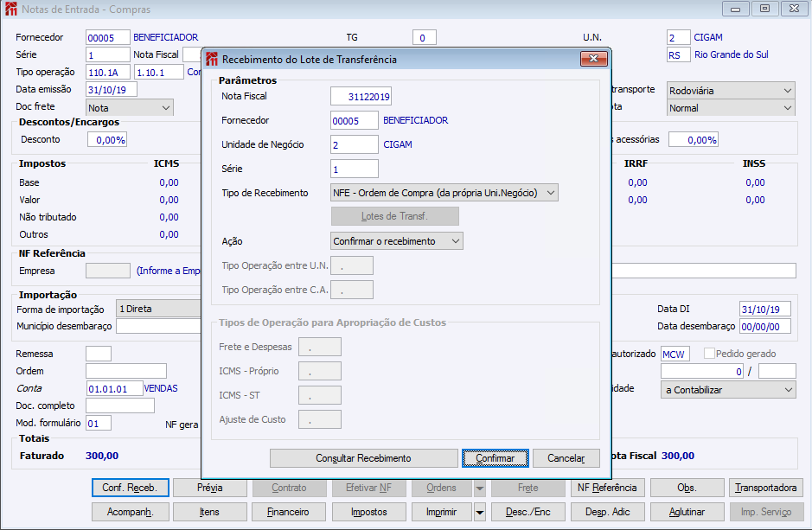The width and height of the screenshot is (812, 530).
Task: Click the Conf. Receb. button
Action: click(131, 488)
